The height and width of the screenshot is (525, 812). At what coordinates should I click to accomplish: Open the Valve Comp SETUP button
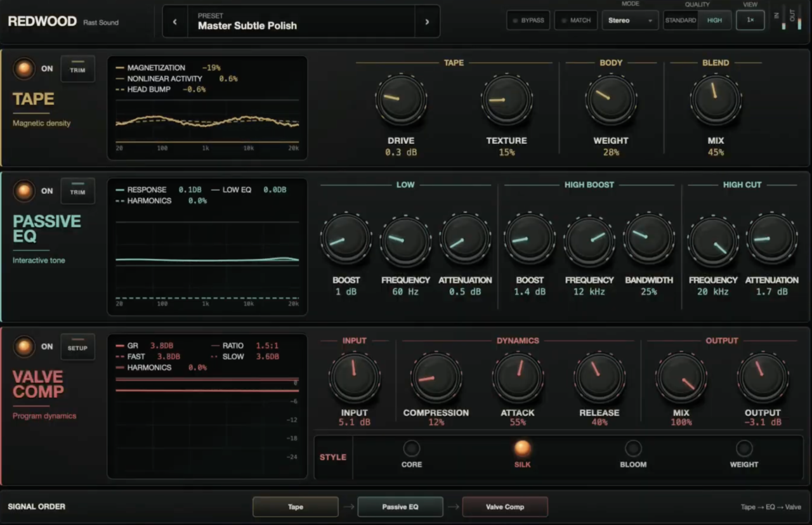pos(77,347)
